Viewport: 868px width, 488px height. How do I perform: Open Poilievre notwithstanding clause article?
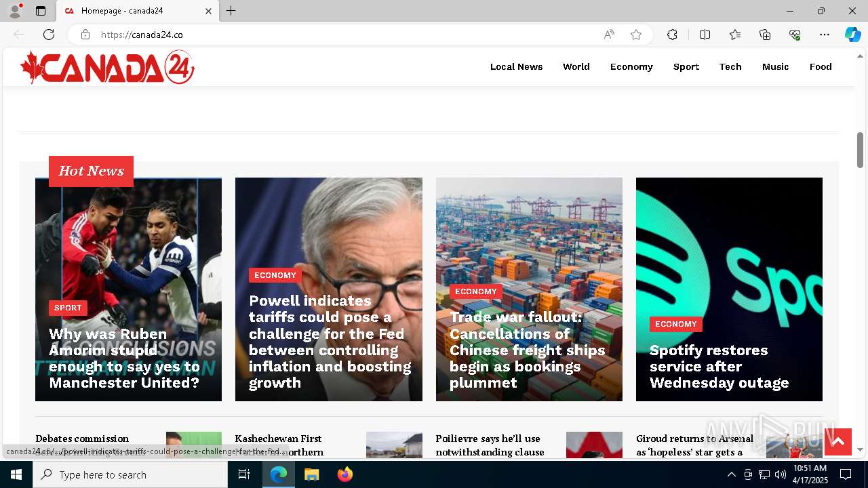(490, 445)
